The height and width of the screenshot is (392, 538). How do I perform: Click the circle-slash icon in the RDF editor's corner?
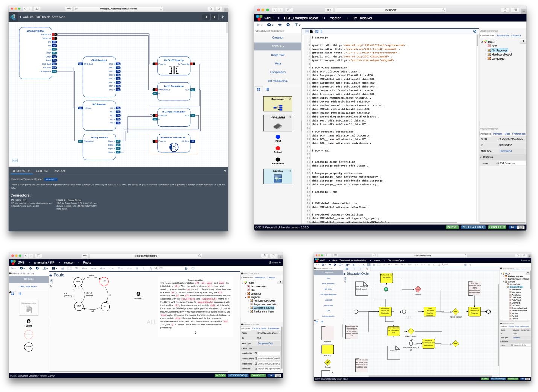pos(475,31)
